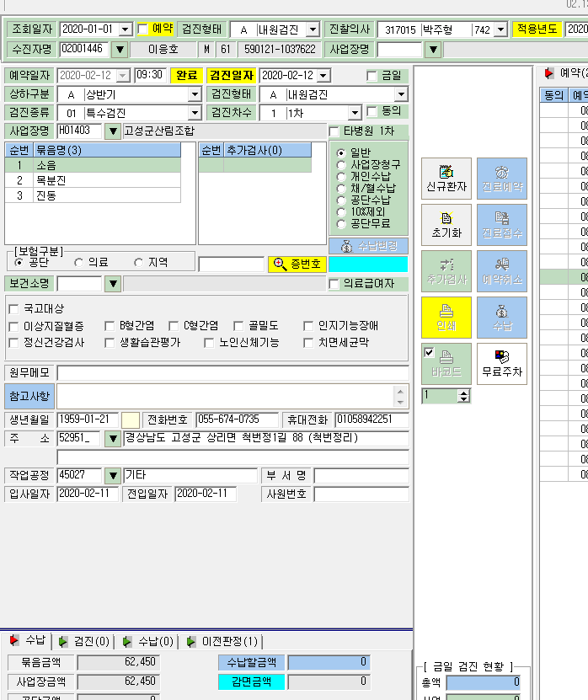Switch to the 검진(0) tab

coord(85,642)
